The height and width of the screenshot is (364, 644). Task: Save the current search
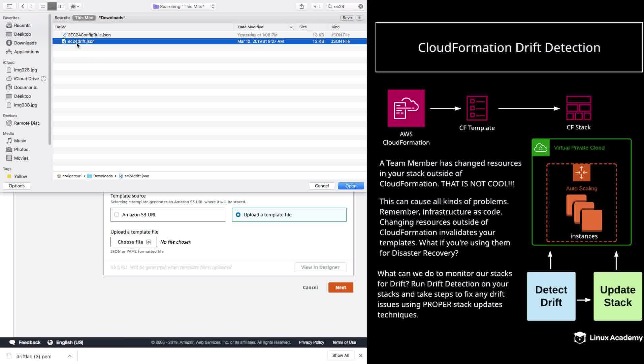[347, 18]
